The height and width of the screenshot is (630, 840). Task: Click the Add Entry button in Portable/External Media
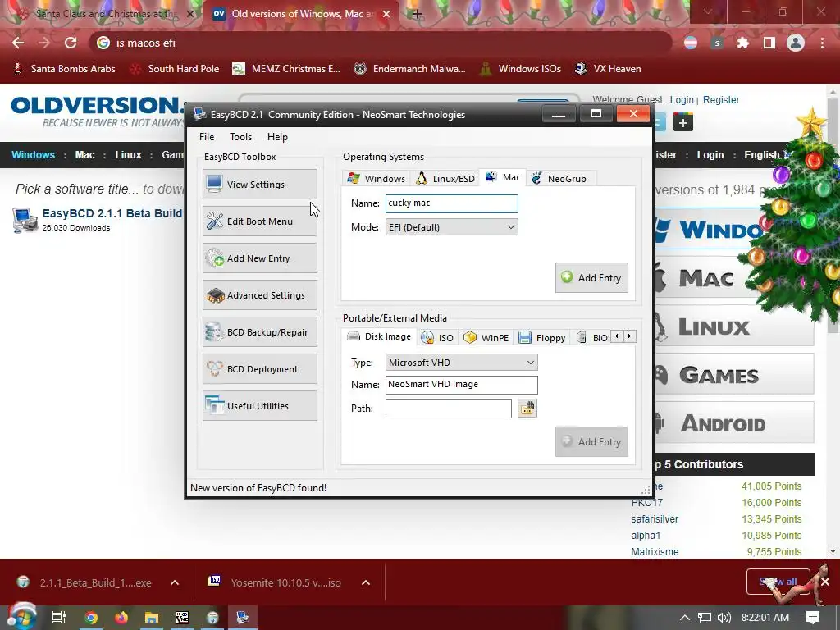(x=591, y=441)
